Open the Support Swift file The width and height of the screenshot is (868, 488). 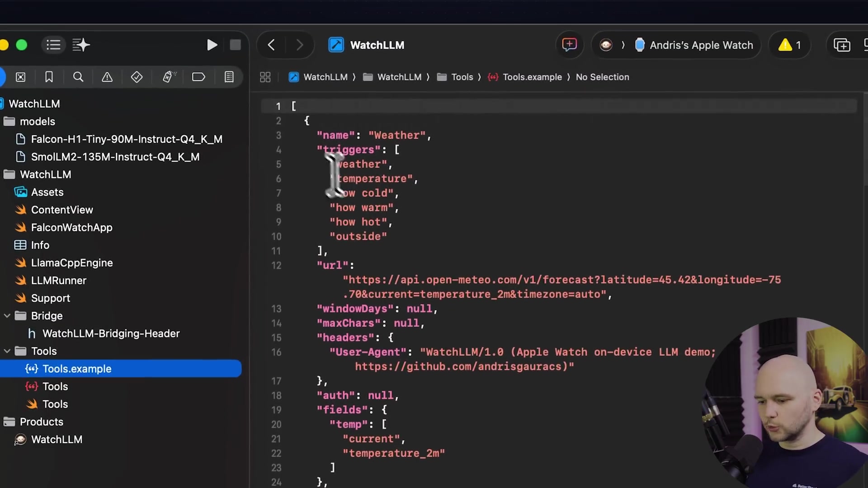tap(50, 298)
